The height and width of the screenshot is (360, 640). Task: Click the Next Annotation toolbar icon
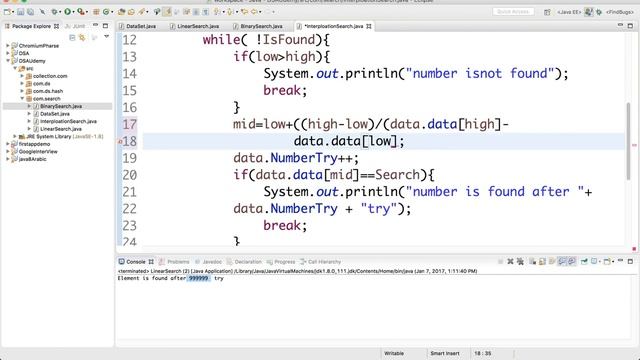click(x=216, y=12)
